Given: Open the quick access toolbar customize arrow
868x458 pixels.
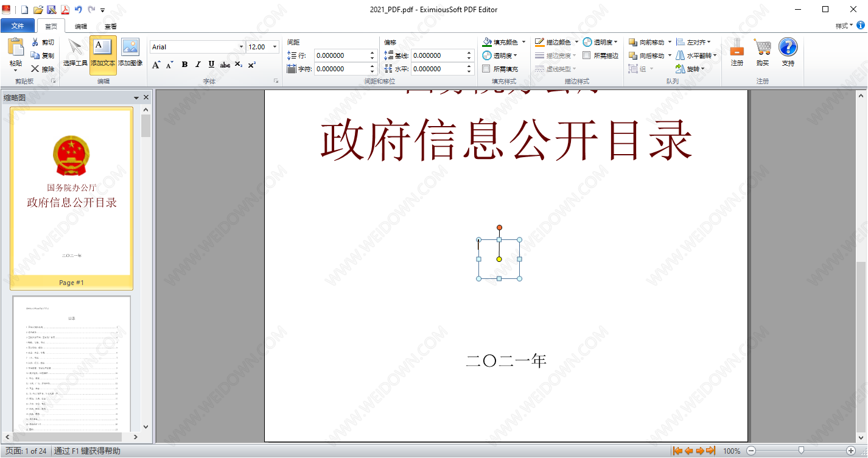Looking at the screenshot, I should pos(103,10).
